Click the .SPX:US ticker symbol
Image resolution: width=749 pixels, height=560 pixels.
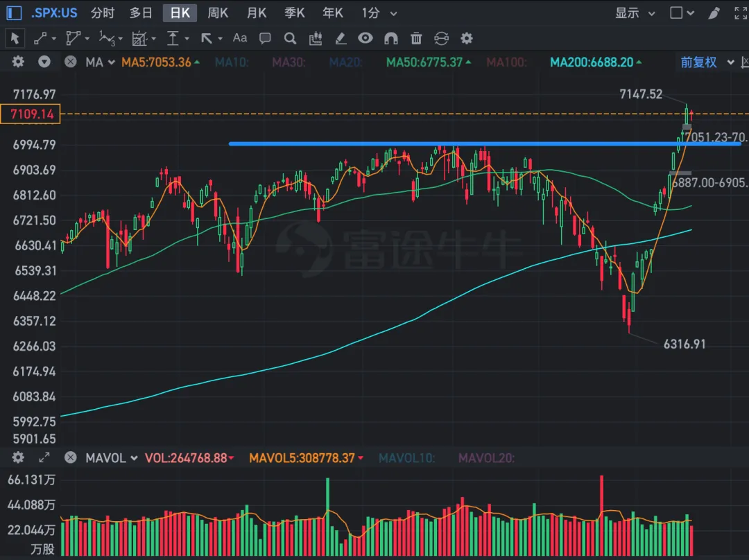(x=54, y=13)
